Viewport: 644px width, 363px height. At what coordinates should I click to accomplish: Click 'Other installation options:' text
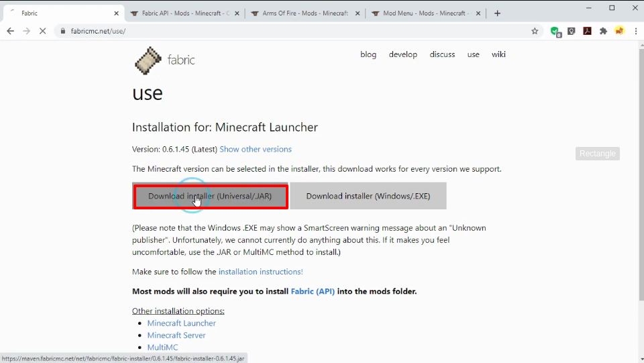[x=178, y=311]
